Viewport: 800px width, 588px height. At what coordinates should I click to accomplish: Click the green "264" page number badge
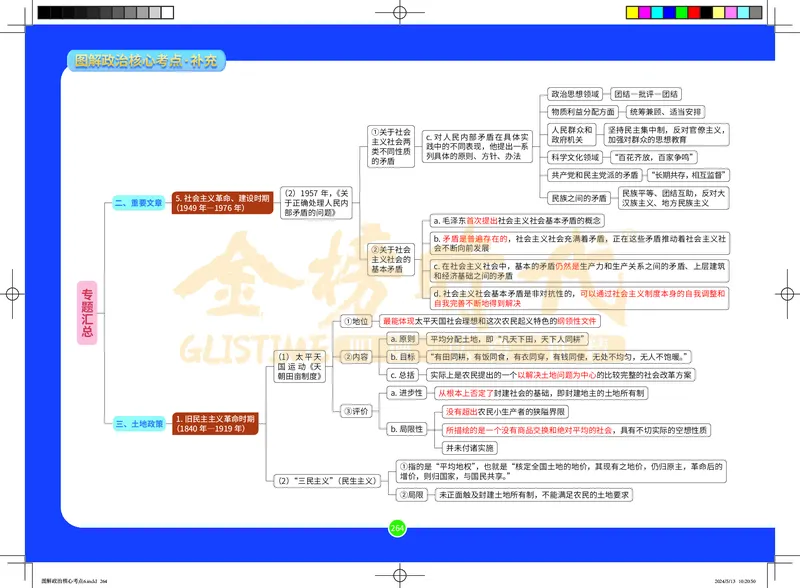click(x=397, y=527)
